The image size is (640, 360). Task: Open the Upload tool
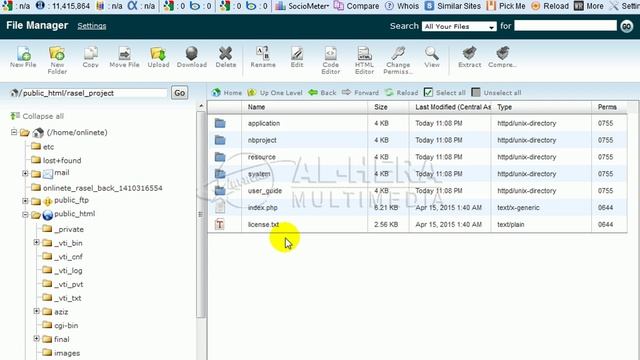coord(158,57)
